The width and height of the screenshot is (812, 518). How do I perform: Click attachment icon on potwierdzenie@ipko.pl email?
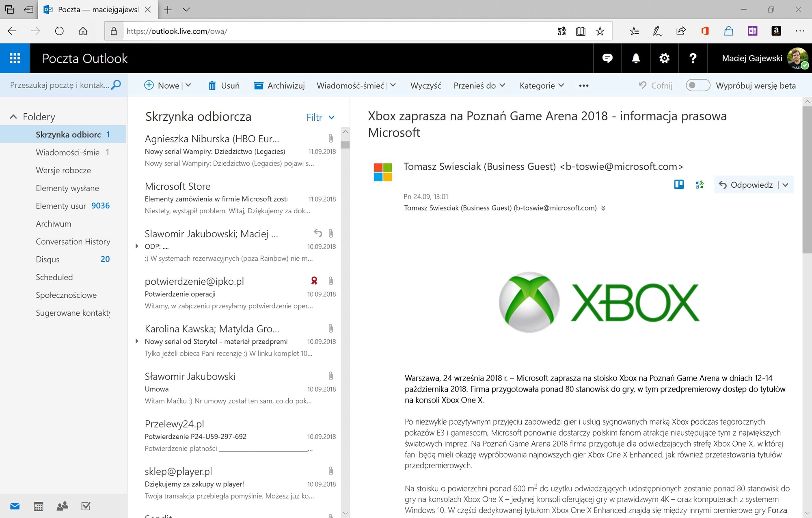tap(331, 281)
